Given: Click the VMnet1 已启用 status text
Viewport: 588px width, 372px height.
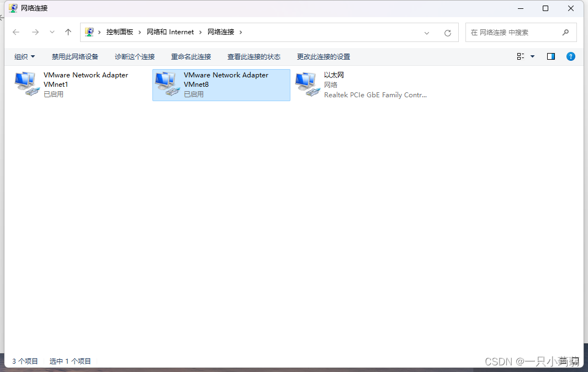Looking at the screenshot, I should 53,94.
